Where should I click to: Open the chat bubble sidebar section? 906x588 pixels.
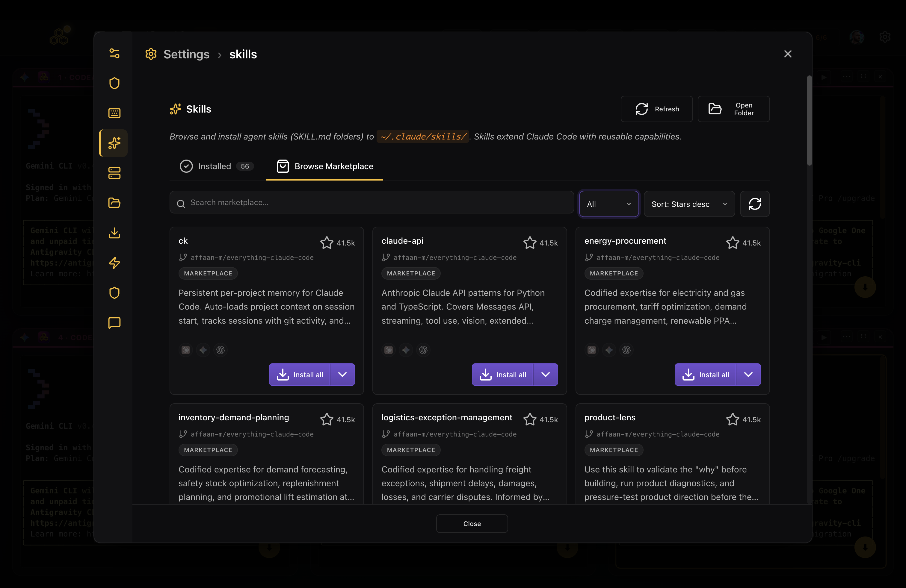114,322
